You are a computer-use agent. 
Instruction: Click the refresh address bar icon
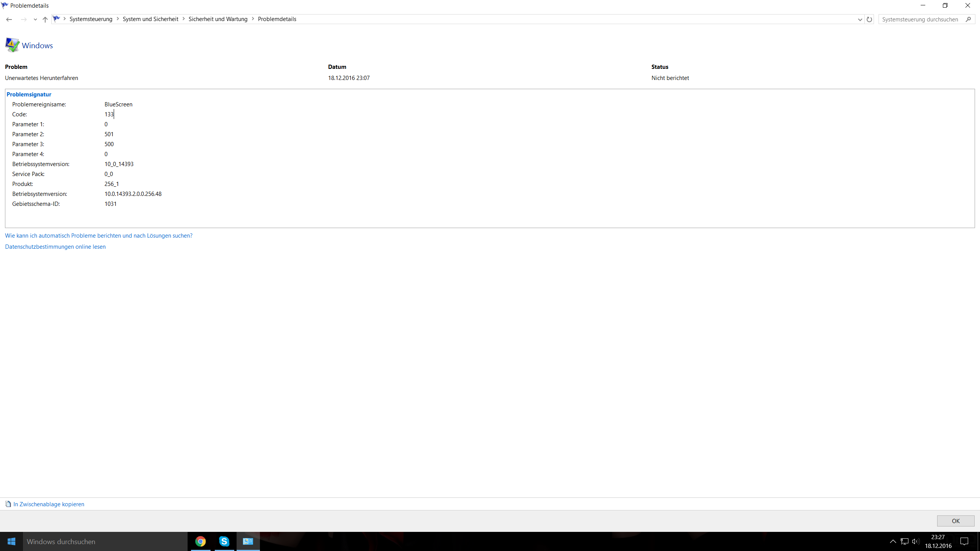click(869, 19)
